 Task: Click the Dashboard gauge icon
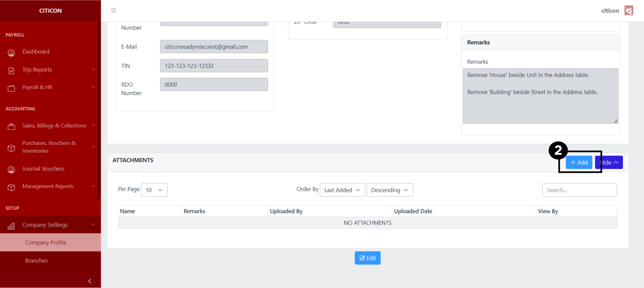(11, 52)
